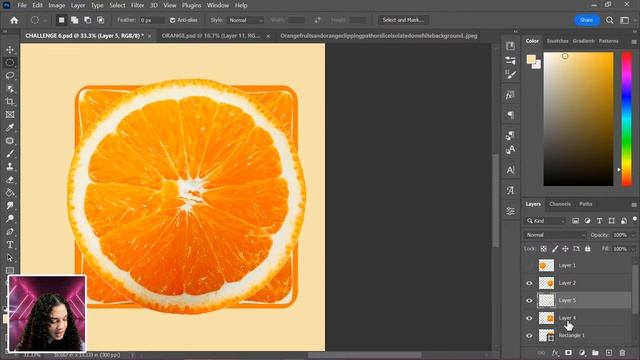The image size is (640, 360).
Task: Toggle the Anti-alias checkbox
Action: [172, 20]
